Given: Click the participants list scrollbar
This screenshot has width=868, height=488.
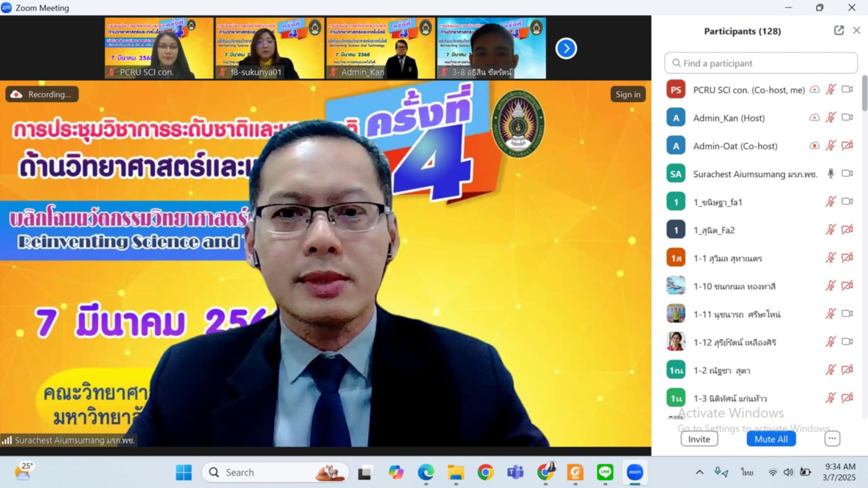Looking at the screenshot, I should 864,93.
